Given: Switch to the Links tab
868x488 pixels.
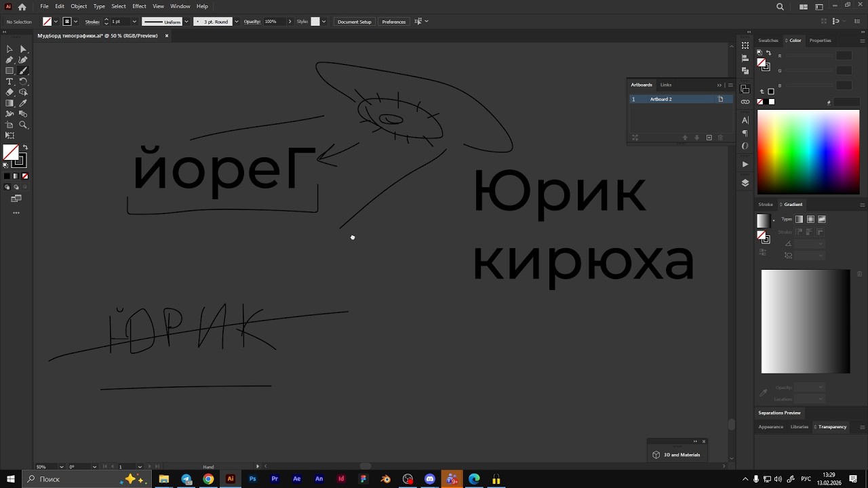Looking at the screenshot, I should [666, 85].
